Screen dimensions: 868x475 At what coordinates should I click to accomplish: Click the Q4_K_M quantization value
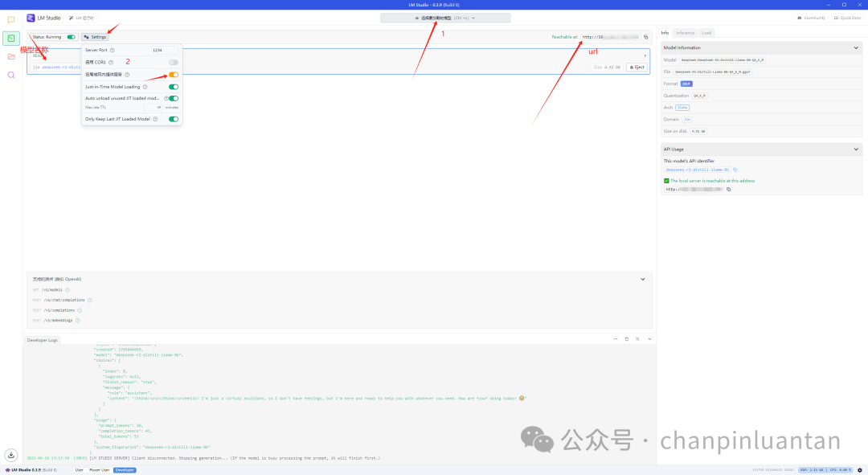point(700,96)
